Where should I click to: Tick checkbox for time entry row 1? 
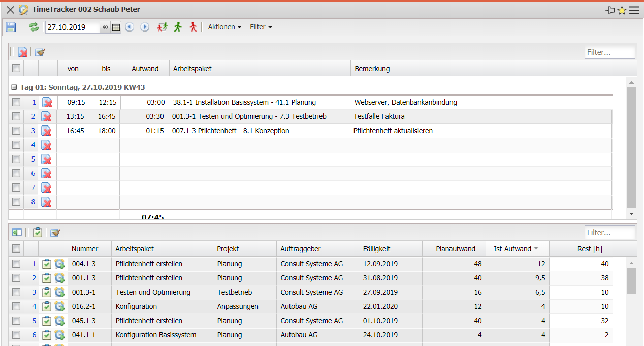16,102
